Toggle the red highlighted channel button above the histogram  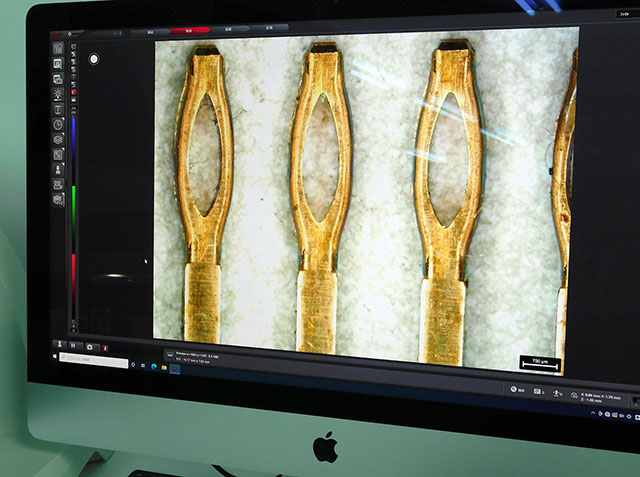[x=74, y=92]
